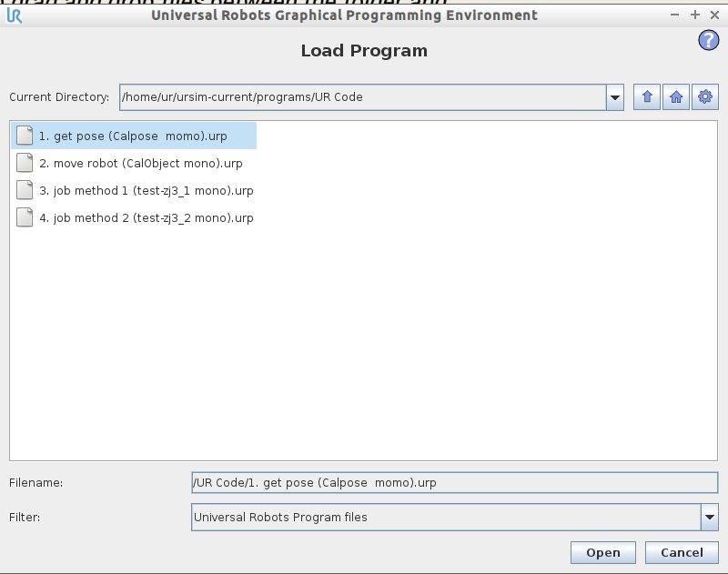The height and width of the screenshot is (574, 728).
Task: Maximize the Universal Robots window
Action: [695, 15]
